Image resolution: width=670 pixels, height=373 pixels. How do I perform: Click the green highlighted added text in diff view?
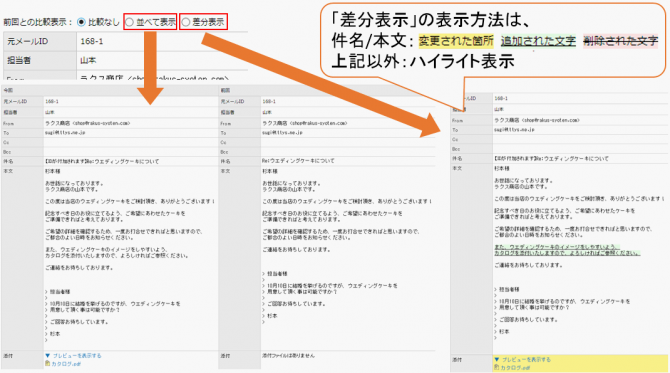[567, 250]
